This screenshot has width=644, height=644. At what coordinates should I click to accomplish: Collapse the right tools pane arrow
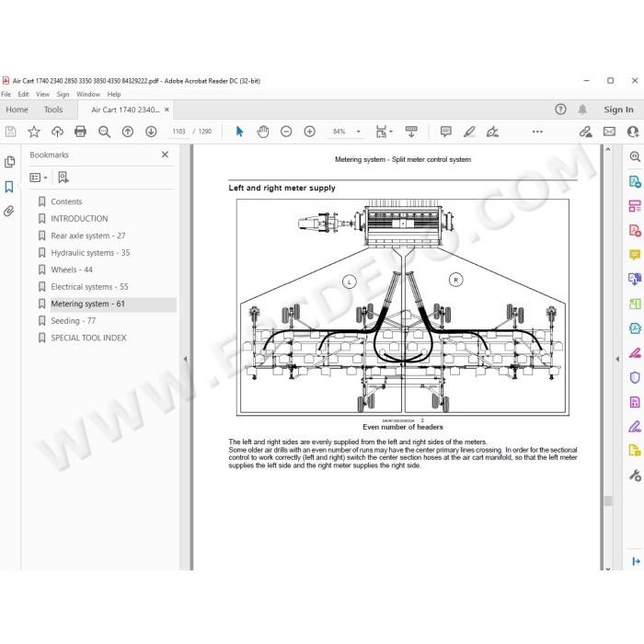(617, 359)
